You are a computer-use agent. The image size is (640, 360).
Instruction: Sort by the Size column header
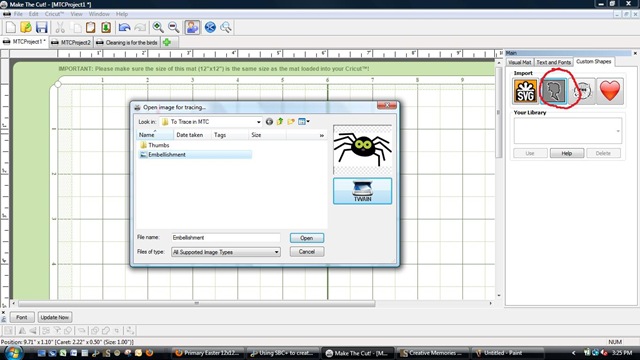[x=267, y=135]
